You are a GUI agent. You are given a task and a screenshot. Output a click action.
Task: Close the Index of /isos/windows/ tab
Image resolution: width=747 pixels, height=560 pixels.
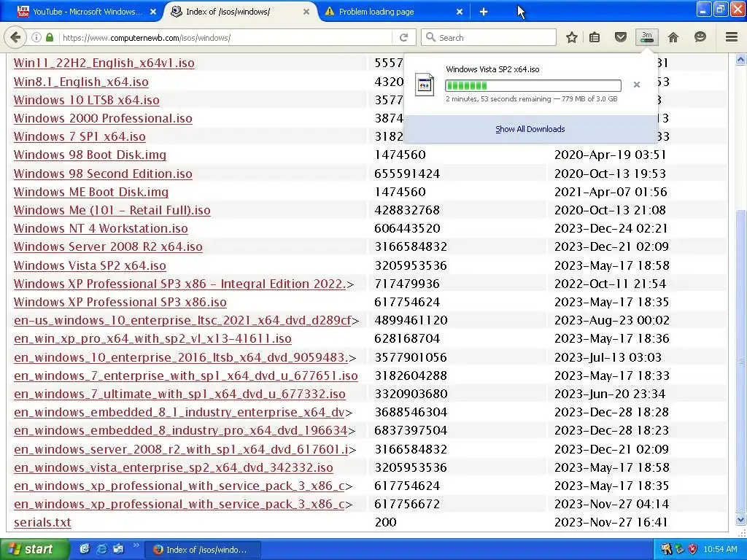(x=306, y=12)
